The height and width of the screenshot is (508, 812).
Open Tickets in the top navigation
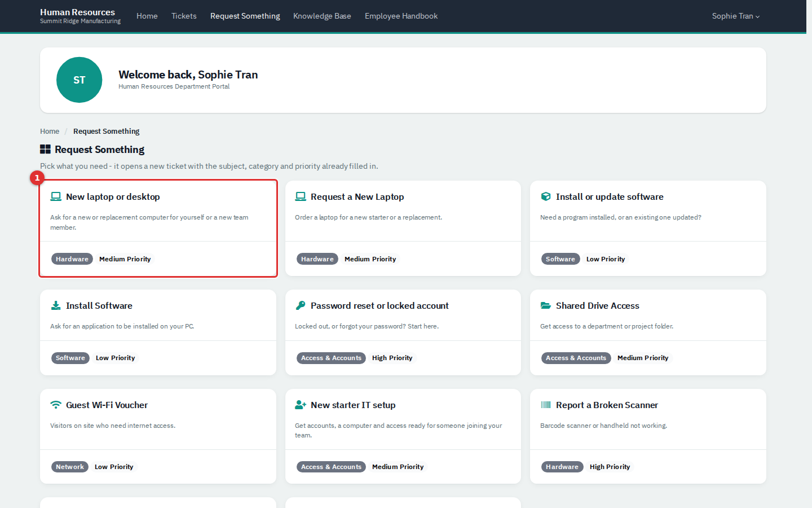(x=184, y=16)
